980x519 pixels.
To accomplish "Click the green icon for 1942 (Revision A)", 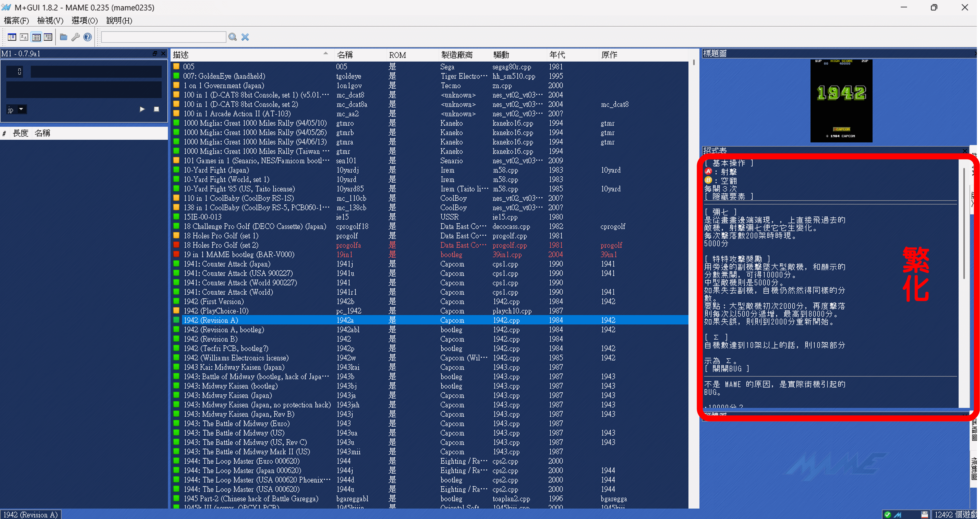I will pos(176,320).
